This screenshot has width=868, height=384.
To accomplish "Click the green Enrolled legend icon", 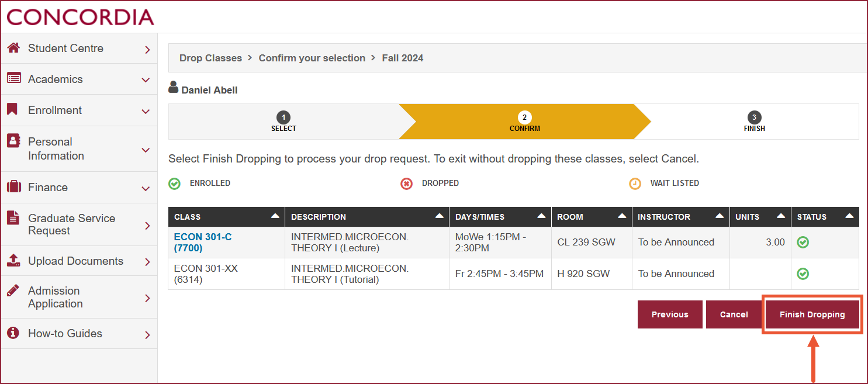I will pyautogui.click(x=174, y=184).
